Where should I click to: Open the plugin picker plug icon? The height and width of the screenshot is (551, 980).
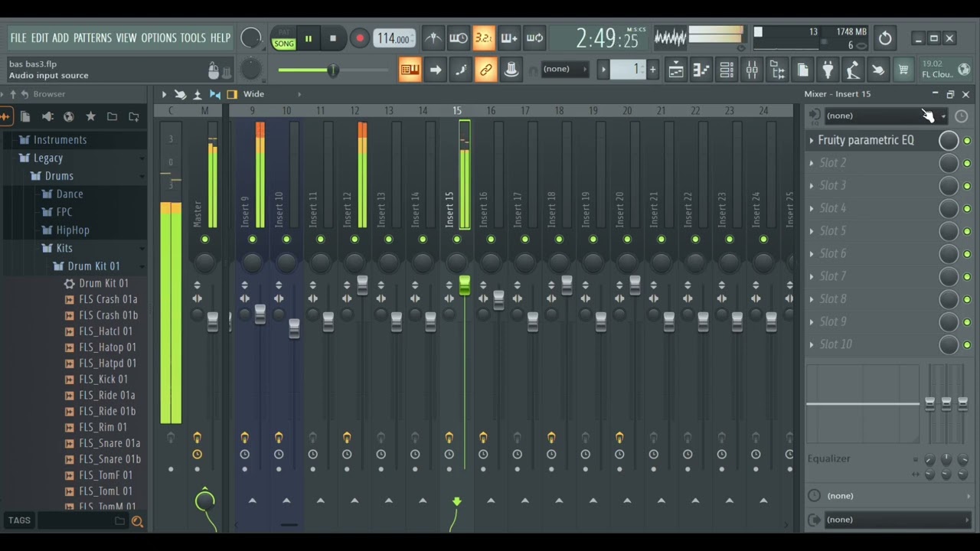click(x=828, y=70)
